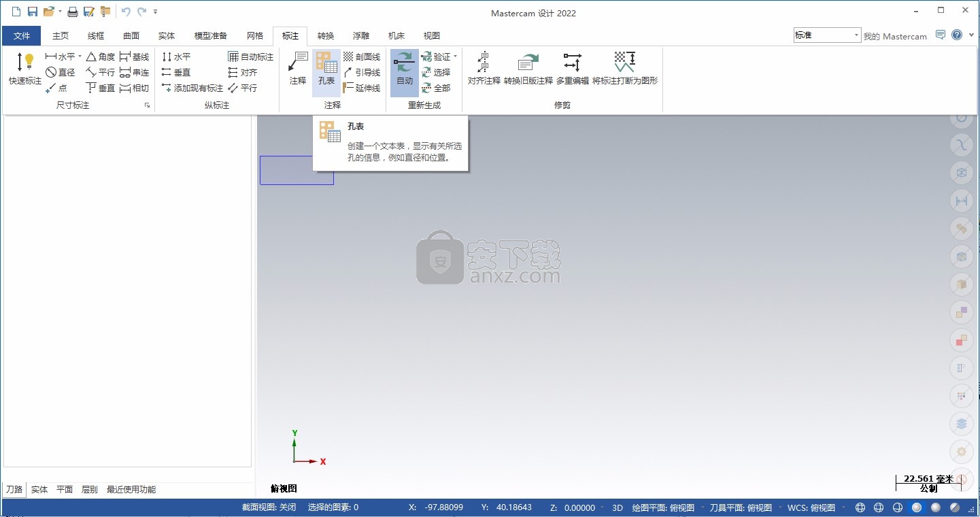The image size is (980, 517).
Task: Click 选择 in the 重新生成 group
Action: point(436,72)
